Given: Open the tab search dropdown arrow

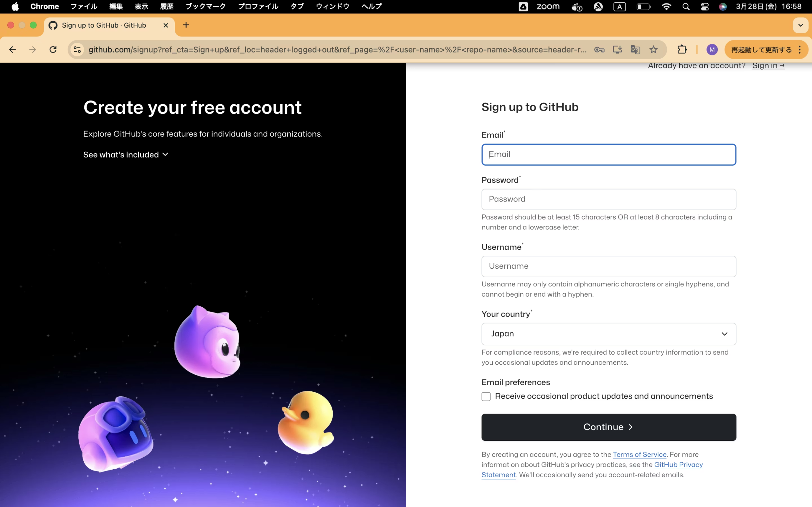Looking at the screenshot, I should click(x=800, y=25).
